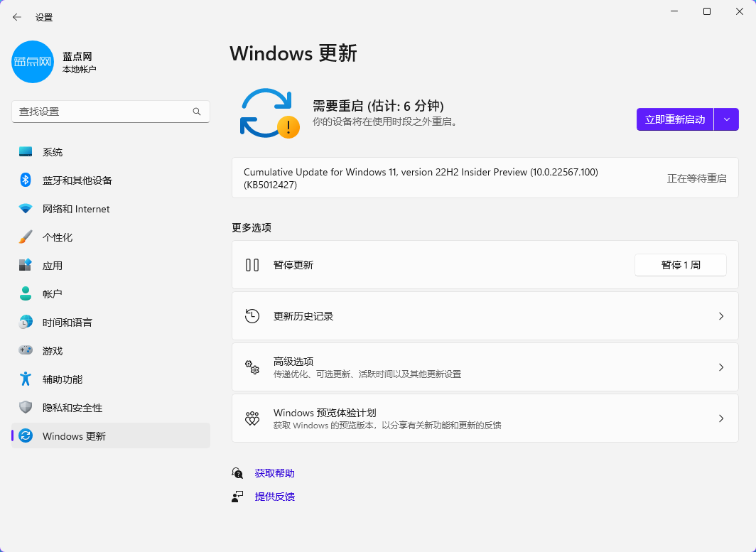756x552 pixels.
Task: Click the 辅助功能 accessibility icon
Action: pos(24,379)
